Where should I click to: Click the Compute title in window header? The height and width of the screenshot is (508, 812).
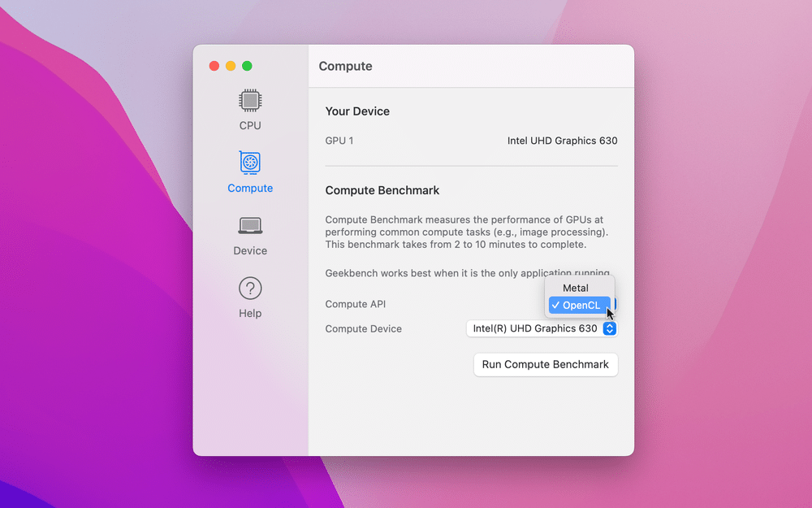point(345,67)
